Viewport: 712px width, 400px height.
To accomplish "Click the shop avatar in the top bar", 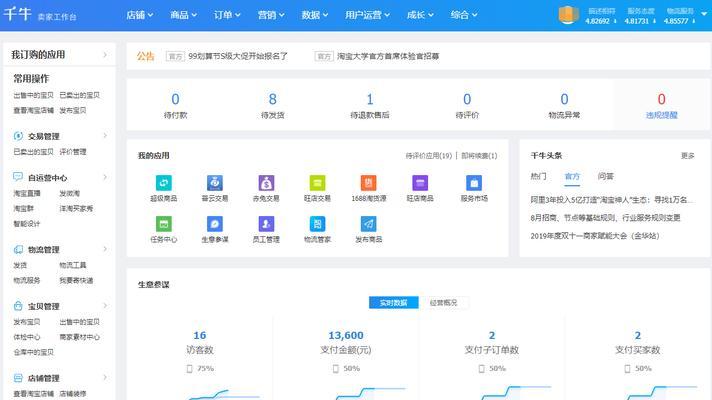I will [568, 15].
